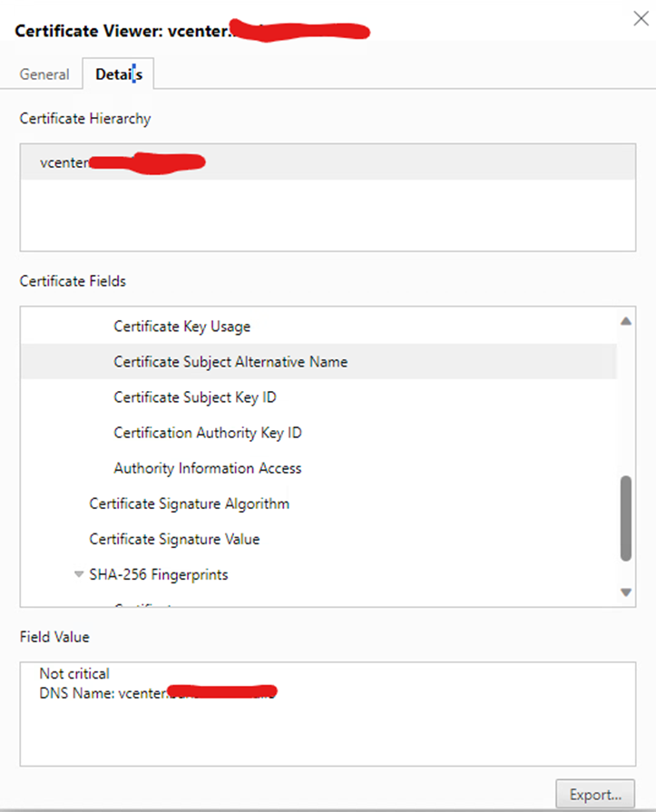Open Certificate Signature Algorithm field
Image resolution: width=656 pixels, height=812 pixels.
(x=189, y=504)
